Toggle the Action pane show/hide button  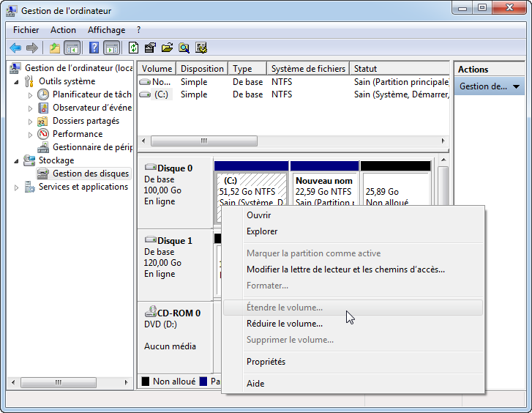[111, 48]
